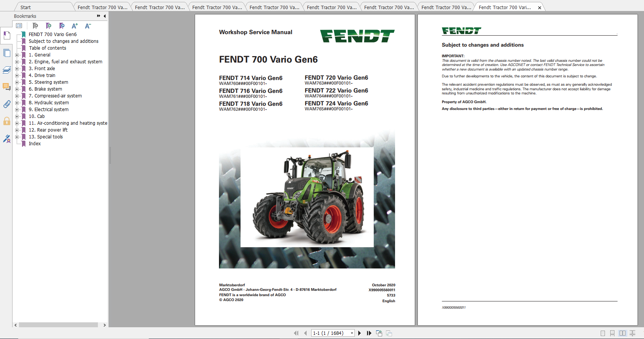Screen dimensions: 644x339
Task: Switch to single page view mode
Action: click(x=603, y=333)
